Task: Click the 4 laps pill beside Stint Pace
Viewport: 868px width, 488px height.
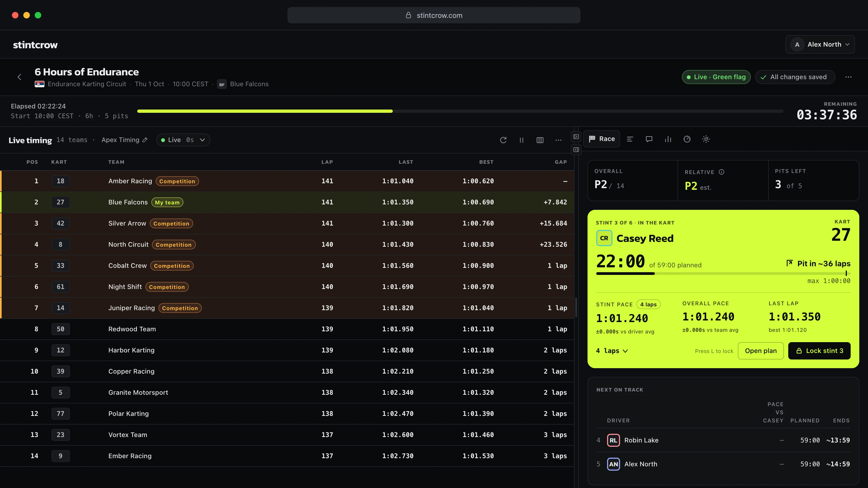Action: tap(648, 304)
